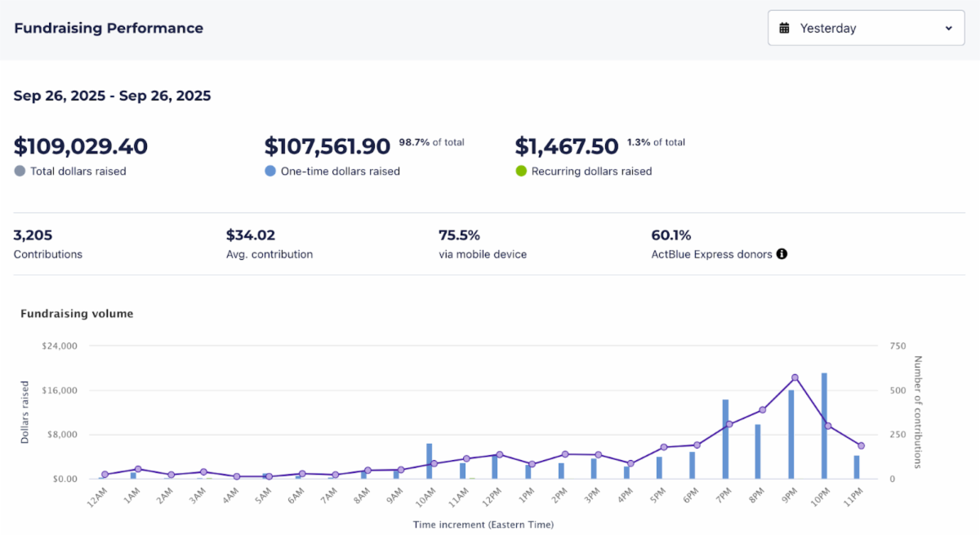Click the gray Total dollars raised dot
This screenshot has height=536, width=980.
pos(20,172)
